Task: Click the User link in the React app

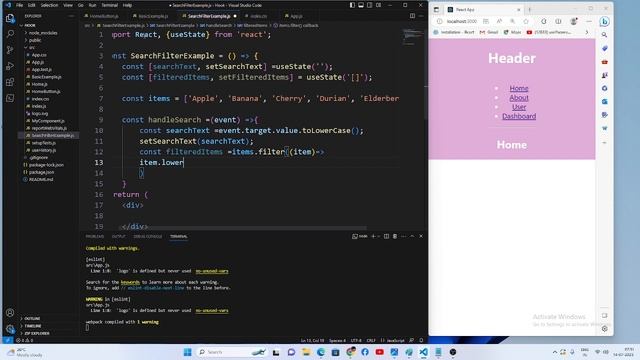Action: [x=519, y=107]
